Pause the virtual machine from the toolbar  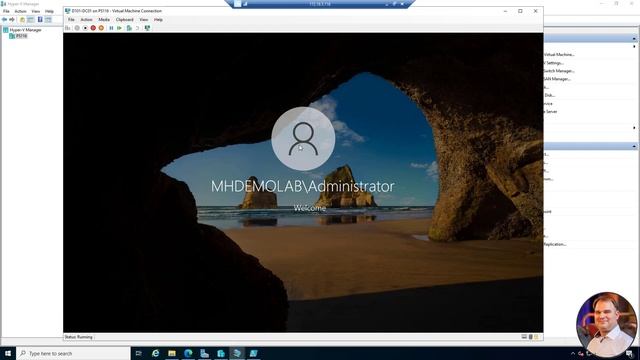[111, 28]
